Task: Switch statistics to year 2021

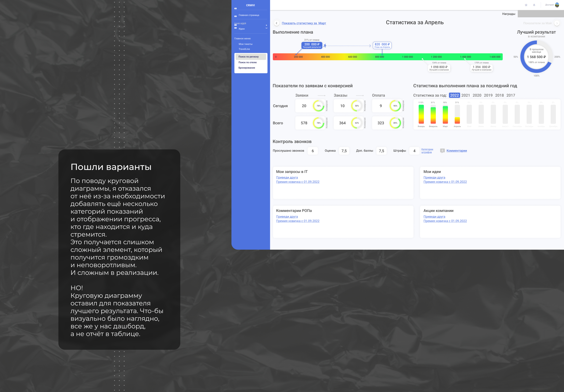Action: [466, 95]
